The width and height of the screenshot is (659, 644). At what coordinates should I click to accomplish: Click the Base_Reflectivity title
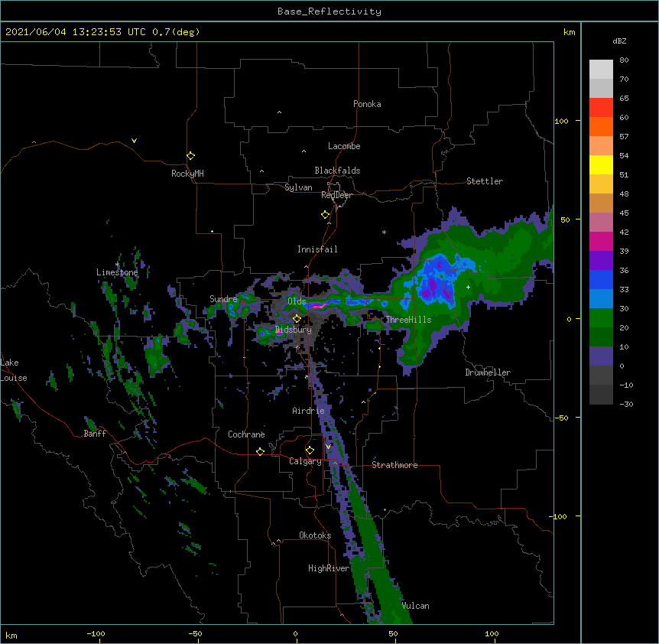tap(329, 11)
